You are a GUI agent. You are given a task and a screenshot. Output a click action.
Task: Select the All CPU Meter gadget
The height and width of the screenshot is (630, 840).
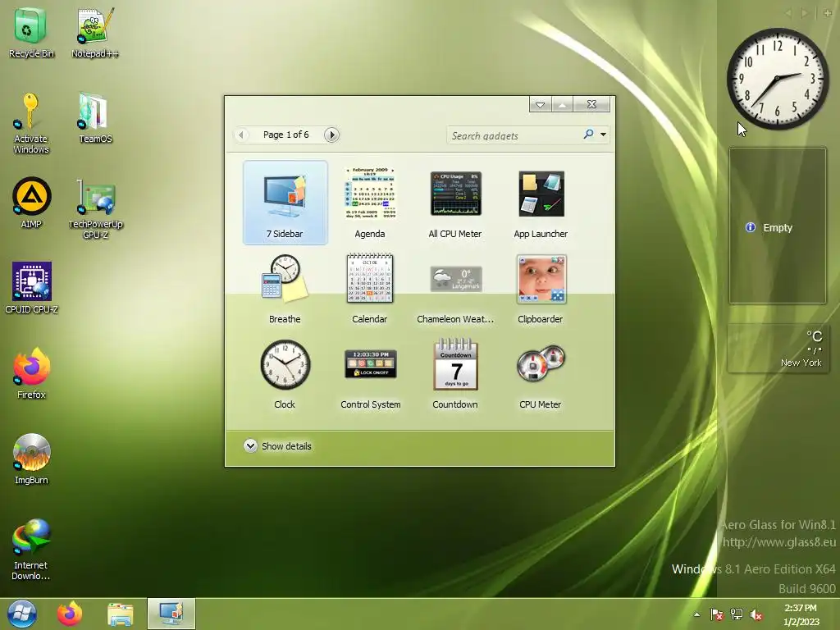coord(455,203)
